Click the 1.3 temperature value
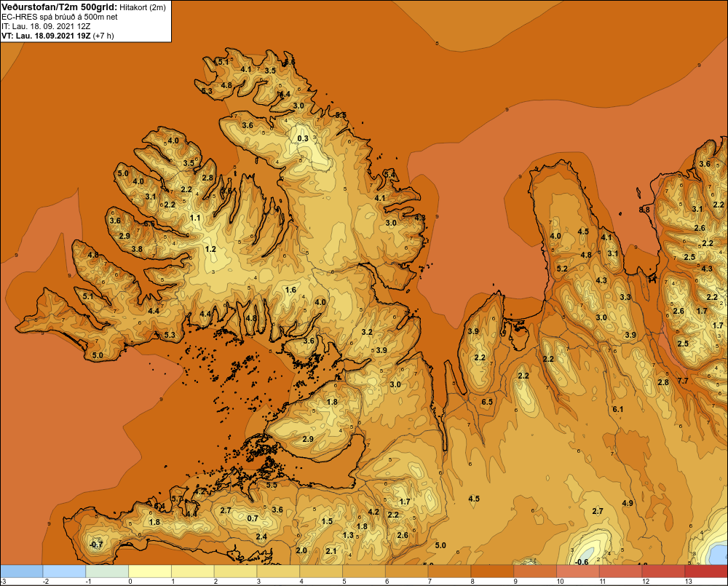This screenshot has height=586, width=728. tap(348, 535)
